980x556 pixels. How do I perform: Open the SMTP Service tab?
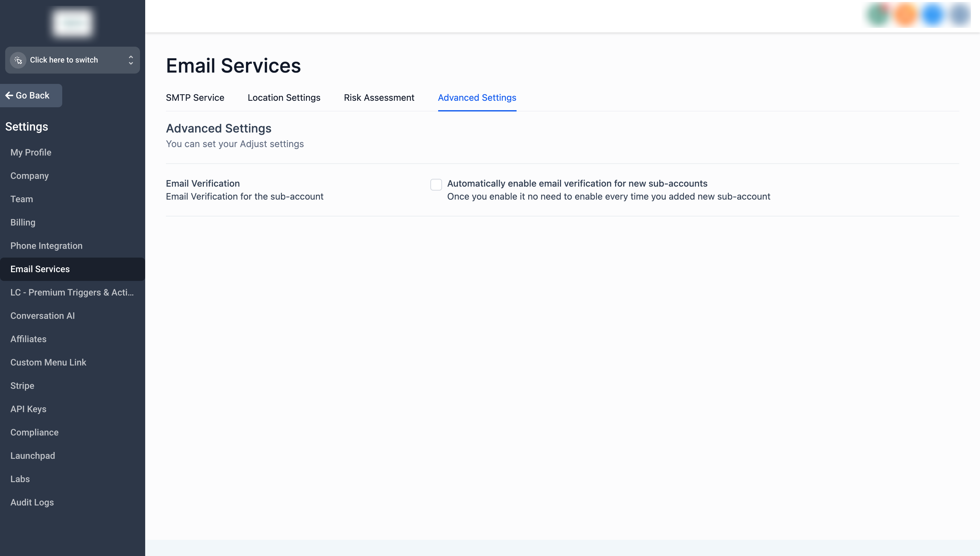(195, 98)
